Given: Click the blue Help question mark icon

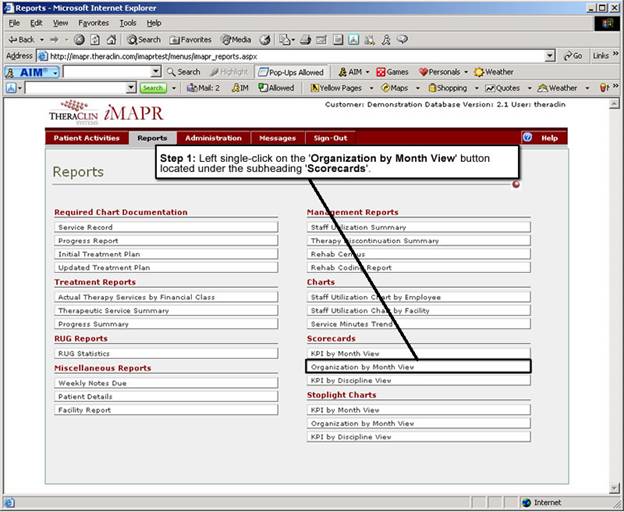Looking at the screenshot, I should coord(527,137).
